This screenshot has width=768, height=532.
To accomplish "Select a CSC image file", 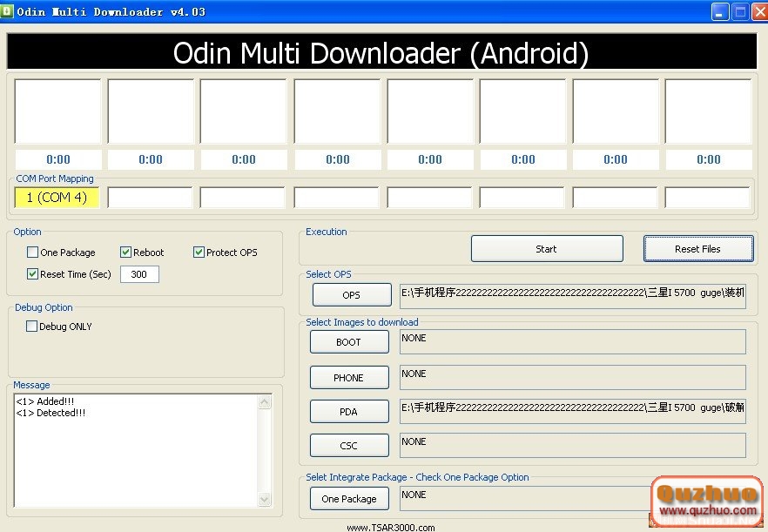I will pos(349,445).
